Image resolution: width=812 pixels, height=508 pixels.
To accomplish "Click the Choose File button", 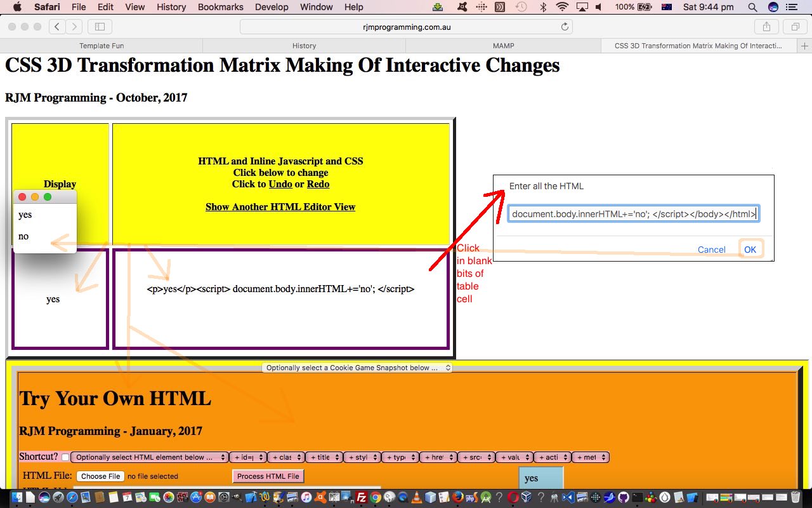I will coord(100,476).
